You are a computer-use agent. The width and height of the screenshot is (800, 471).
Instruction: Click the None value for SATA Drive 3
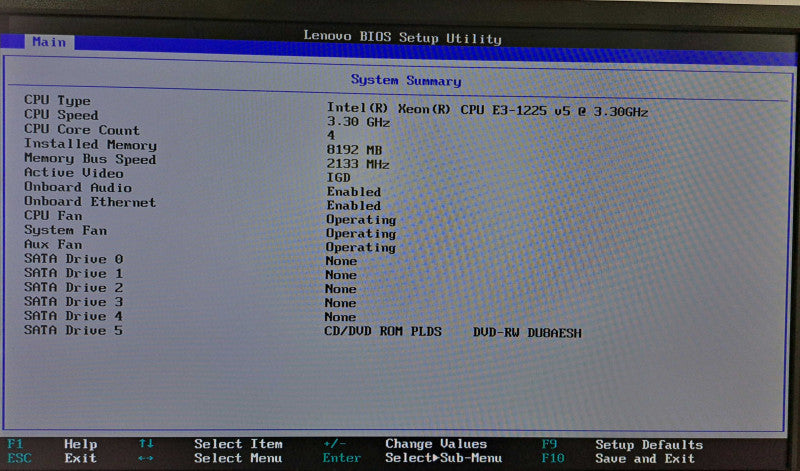pyautogui.click(x=341, y=303)
